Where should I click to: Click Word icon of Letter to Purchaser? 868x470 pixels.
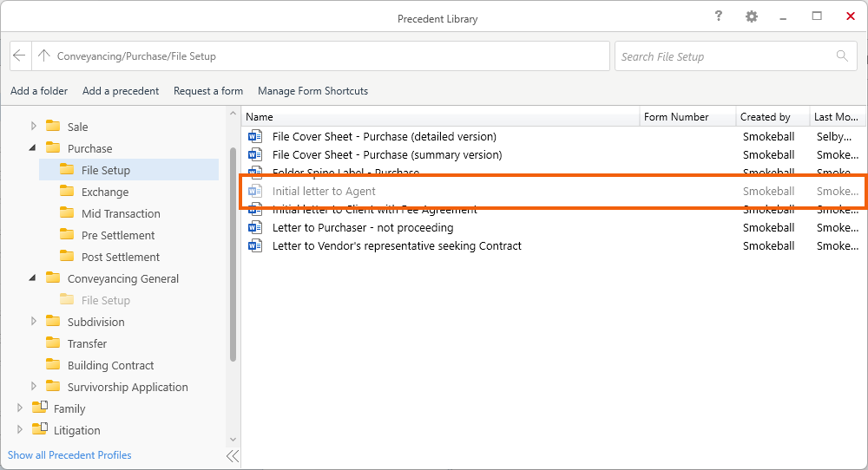(x=255, y=228)
